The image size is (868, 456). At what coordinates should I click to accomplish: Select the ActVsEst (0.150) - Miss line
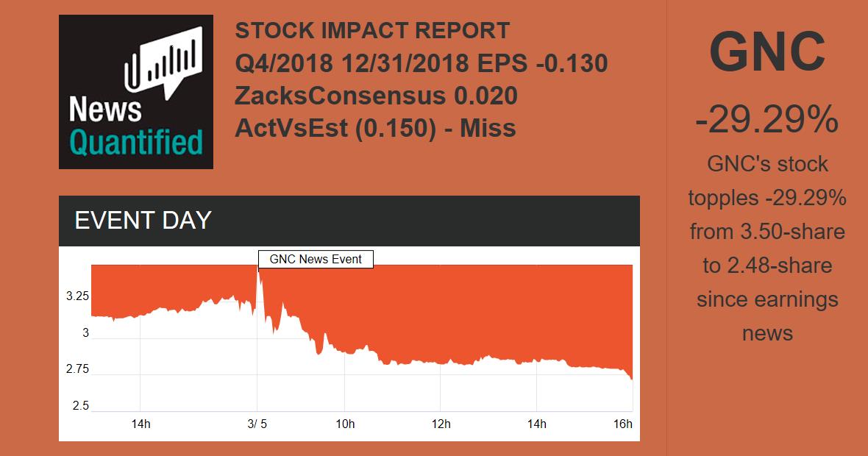coord(375,128)
